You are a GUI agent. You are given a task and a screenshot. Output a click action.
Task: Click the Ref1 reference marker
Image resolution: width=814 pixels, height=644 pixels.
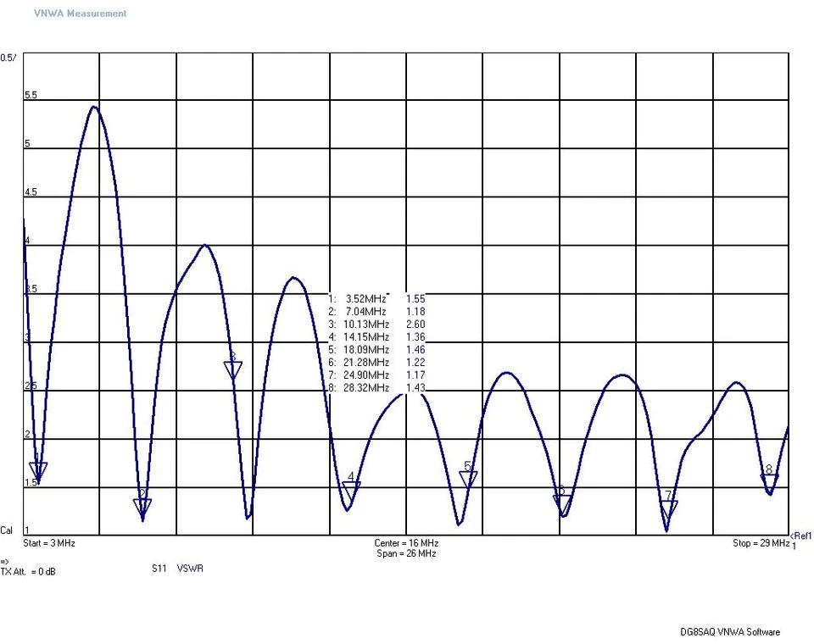(x=801, y=536)
